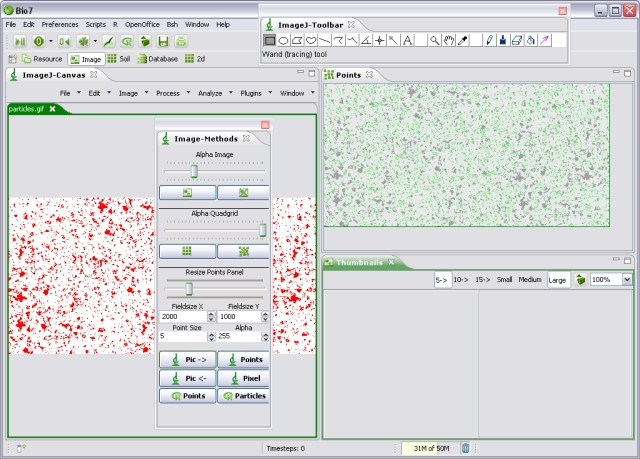Toggle the 5-> option in Thumbnails
This screenshot has height=459, width=640.
pyautogui.click(x=442, y=280)
